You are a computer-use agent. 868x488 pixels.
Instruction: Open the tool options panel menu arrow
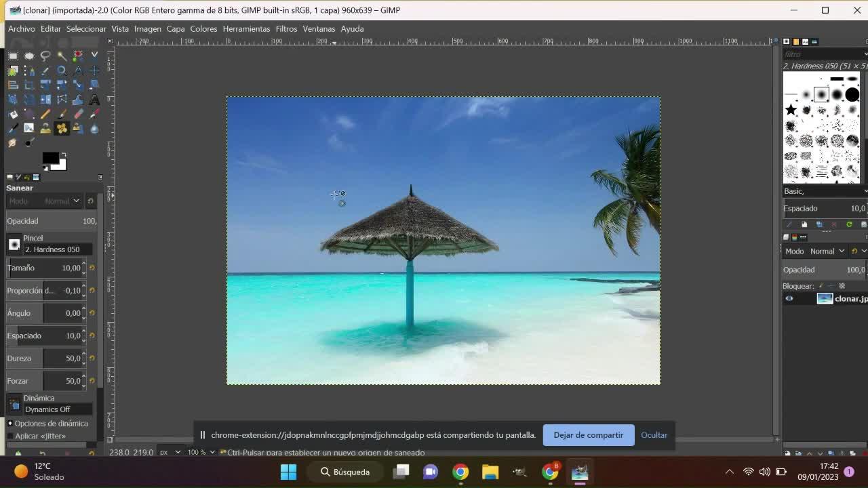[100, 178]
